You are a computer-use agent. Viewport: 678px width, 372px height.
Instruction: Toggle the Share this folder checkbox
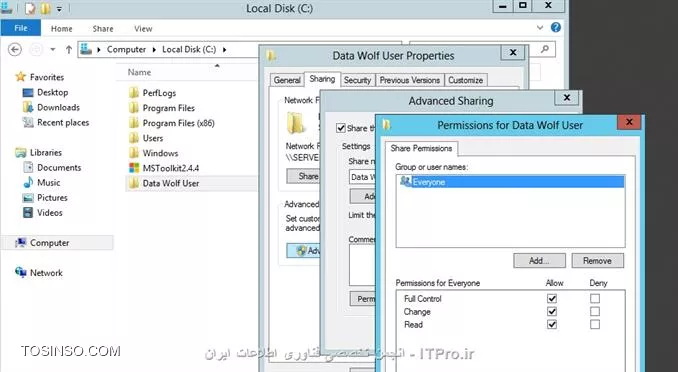coord(341,128)
